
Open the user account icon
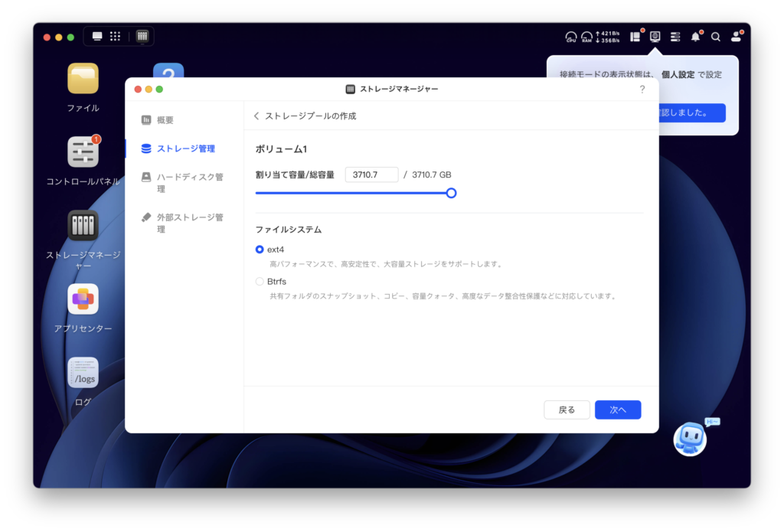pyautogui.click(x=737, y=37)
